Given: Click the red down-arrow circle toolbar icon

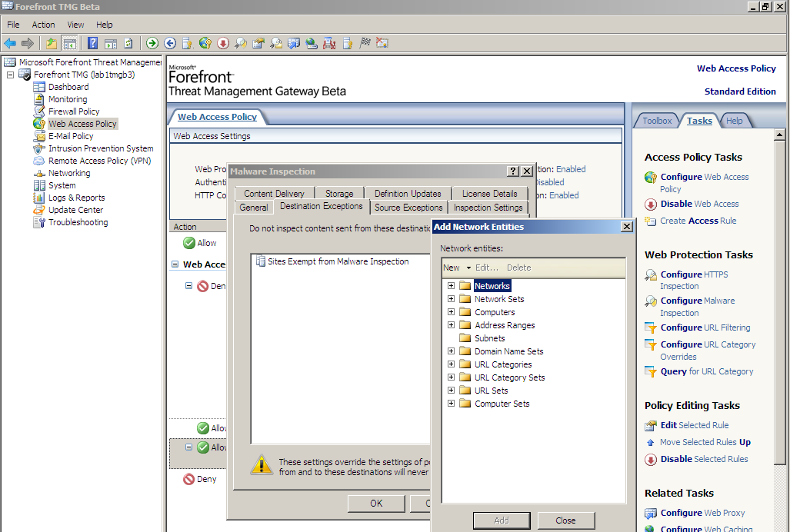Looking at the screenshot, I should (223, 43).
